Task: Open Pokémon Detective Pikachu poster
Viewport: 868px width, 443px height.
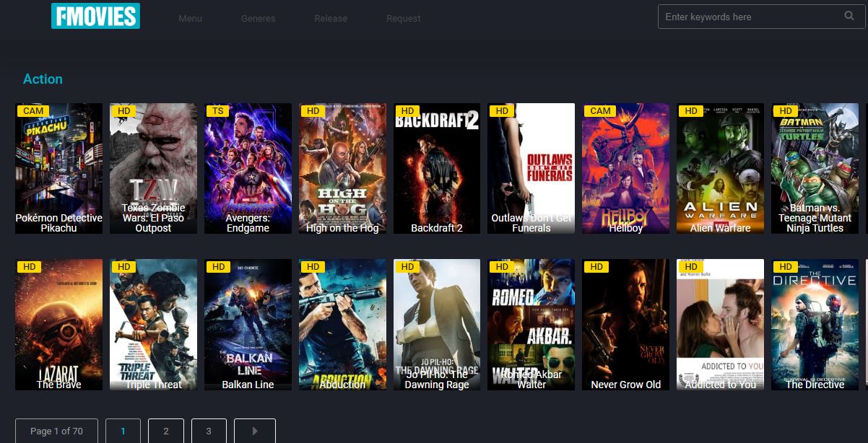Action: click(58, 168)
